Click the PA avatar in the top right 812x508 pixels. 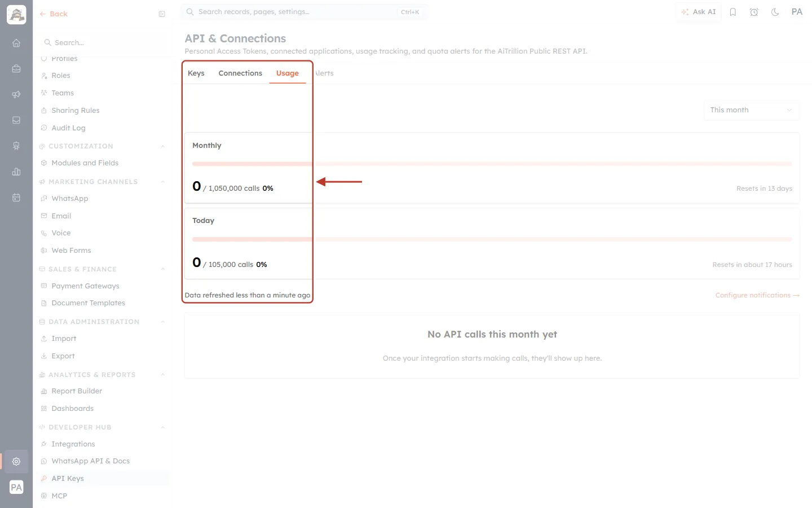click(797, 12)
